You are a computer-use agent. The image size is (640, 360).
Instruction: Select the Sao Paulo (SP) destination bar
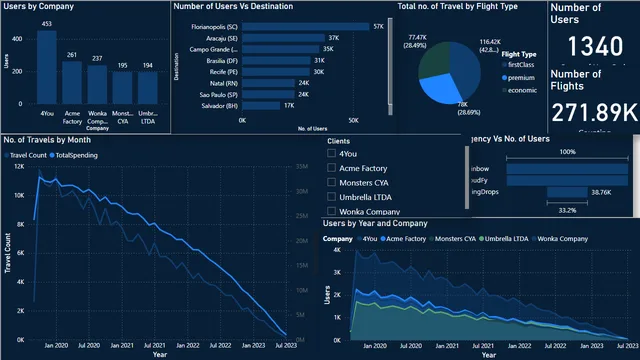coord(268,94)
